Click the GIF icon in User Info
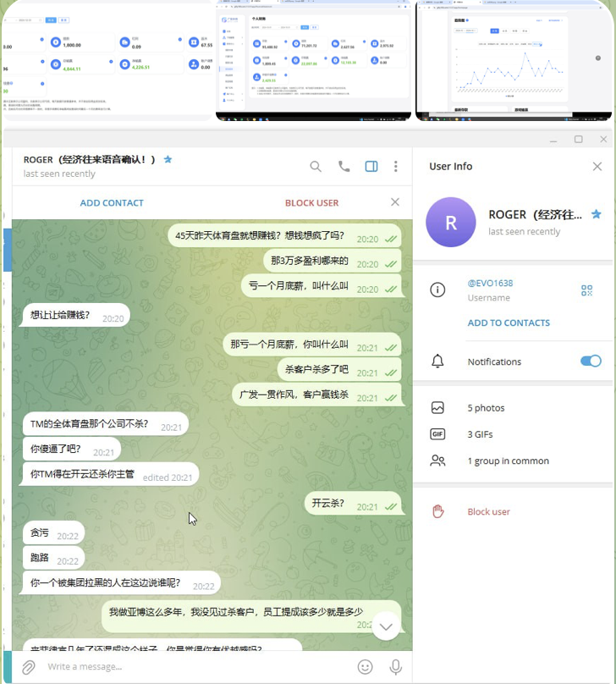The image size is (616, 684). (437, 434)
